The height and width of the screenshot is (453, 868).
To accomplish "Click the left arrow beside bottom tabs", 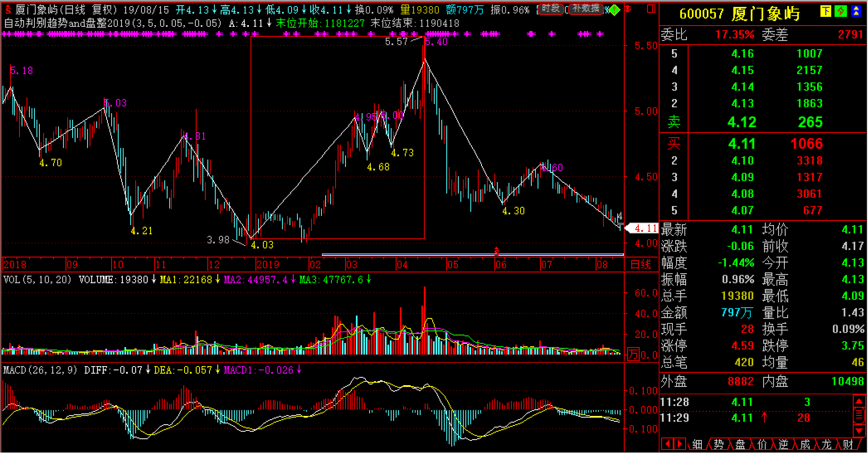I will tap(668, 444).
